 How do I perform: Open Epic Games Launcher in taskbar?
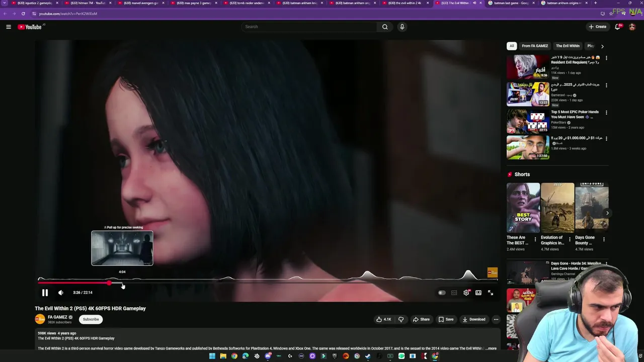click(x=335, y=356)
